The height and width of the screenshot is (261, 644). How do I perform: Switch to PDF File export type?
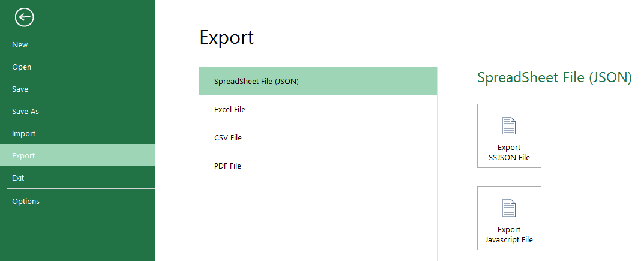[318, 166]
